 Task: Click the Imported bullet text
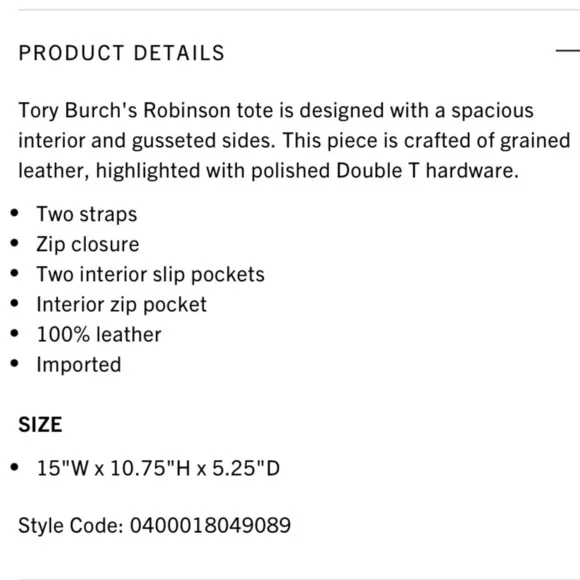[79, 365]
